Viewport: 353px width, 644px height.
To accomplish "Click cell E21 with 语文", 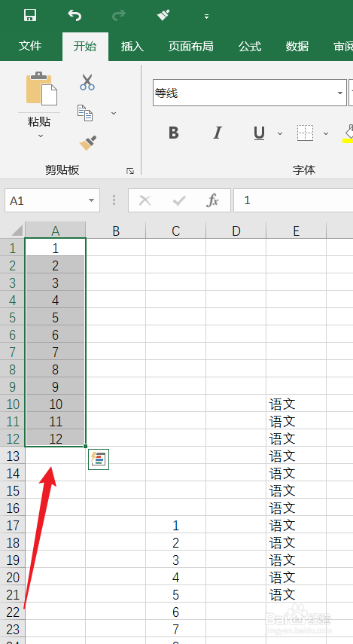I will point(296,594).
